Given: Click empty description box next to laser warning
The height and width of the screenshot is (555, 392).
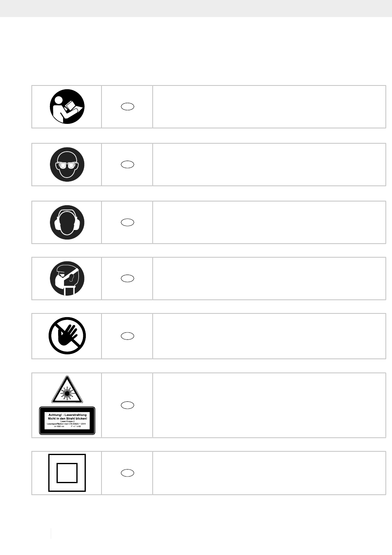Looking at the screenshot, I should click(269, 405).
